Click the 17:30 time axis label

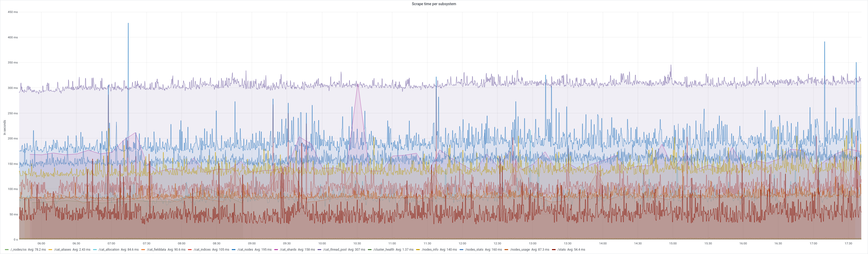[848, 243]
